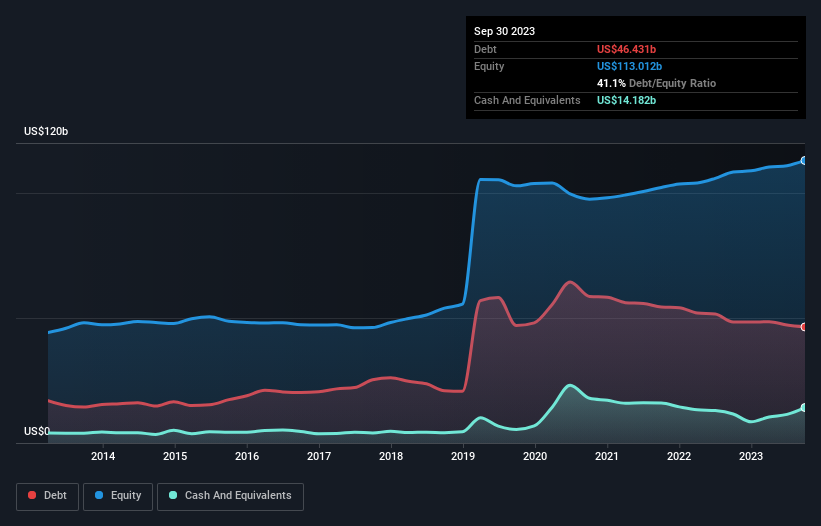Viewport: 821px width, 526px height.
Task: Click the US$14.182b cash value
Action: pyautogui.click(x=626, y=100)
